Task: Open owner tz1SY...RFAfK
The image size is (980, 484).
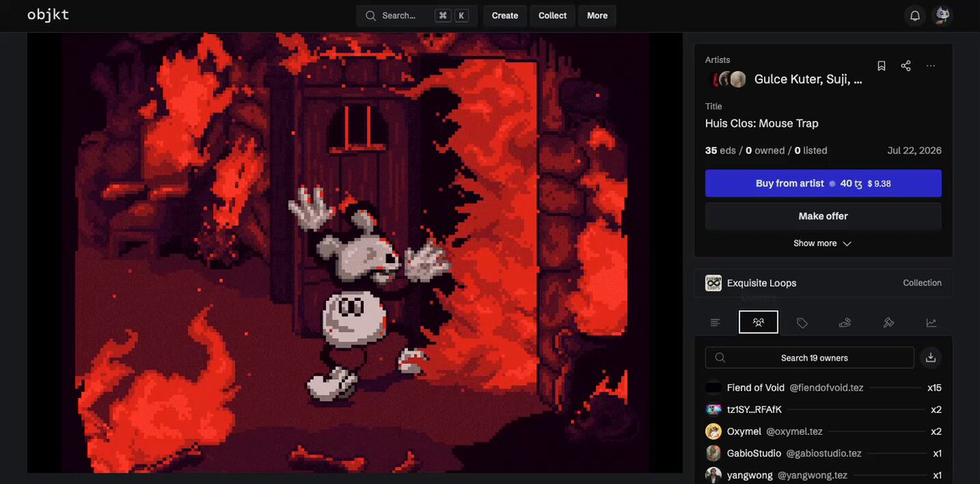Action: click(x=754, y=410)
